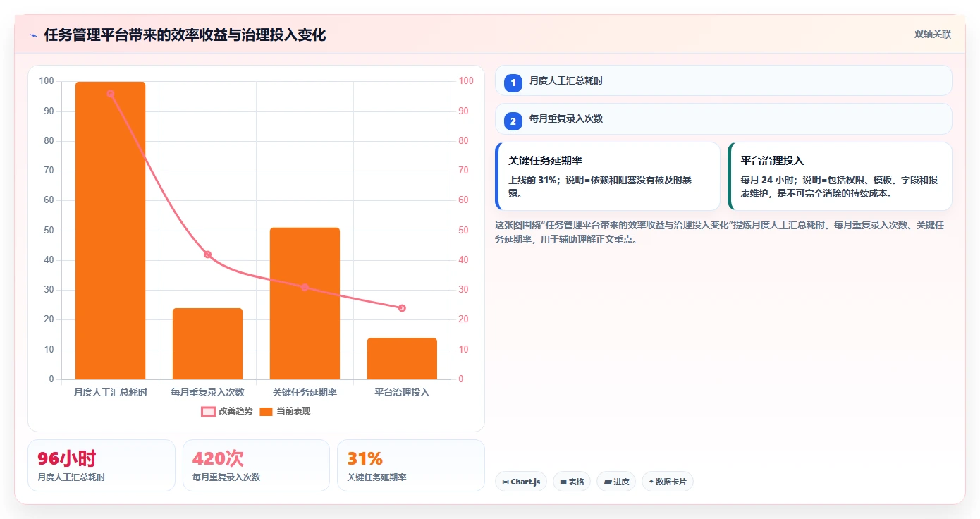Select the 平台治理投入 orange bar
Image resolution: width=980 pixels, height=519 pixels.
pyautogui.click(x=402, y=359)
